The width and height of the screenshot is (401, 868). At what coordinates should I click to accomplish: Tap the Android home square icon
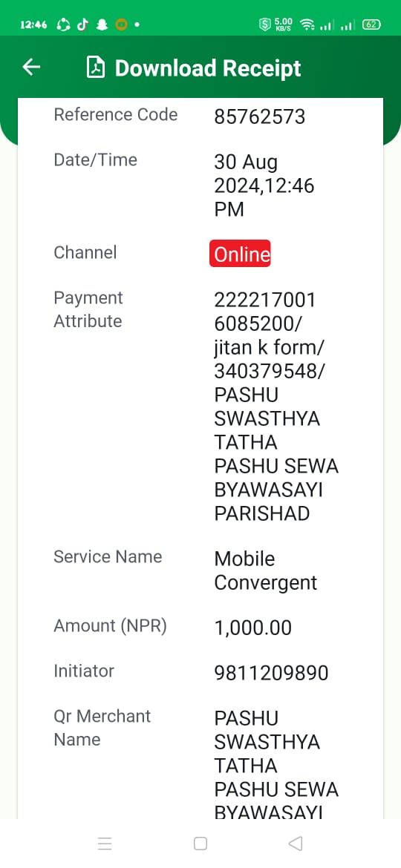click(x=200, y=843)
